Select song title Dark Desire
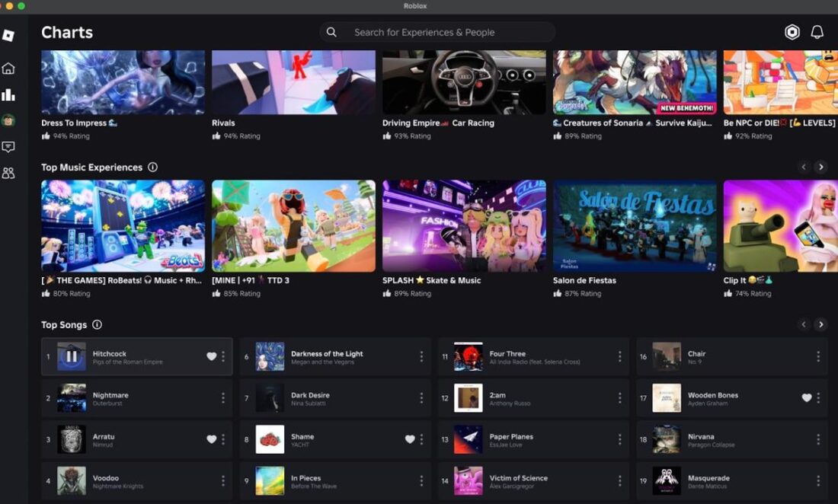 pyautogui.click(x=310, y=395)
